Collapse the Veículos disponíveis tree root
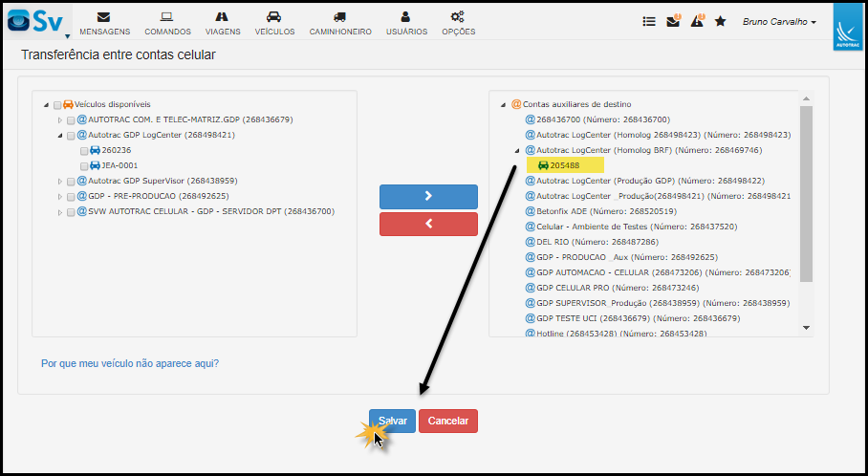The height and width of the screenshot is (476, 868). coord(47,104)
